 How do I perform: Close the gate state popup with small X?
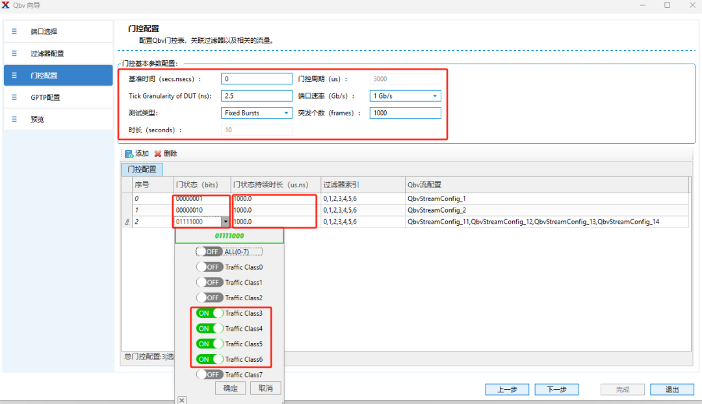[182, 399]
